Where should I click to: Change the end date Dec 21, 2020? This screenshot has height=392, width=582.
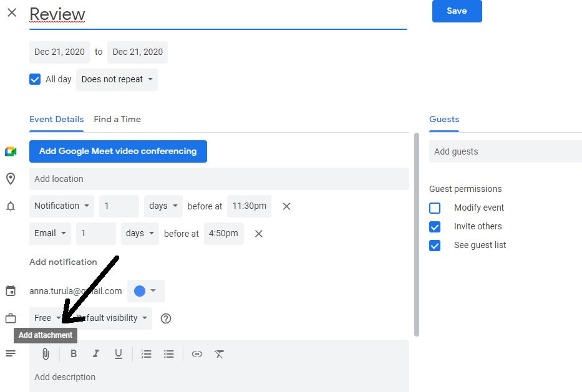138,52
